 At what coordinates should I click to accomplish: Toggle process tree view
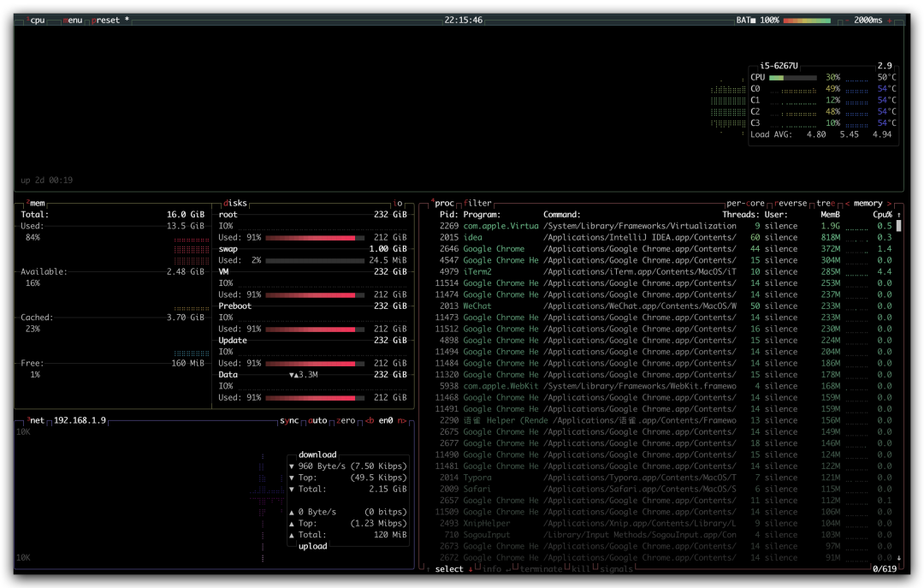point(826,203)
